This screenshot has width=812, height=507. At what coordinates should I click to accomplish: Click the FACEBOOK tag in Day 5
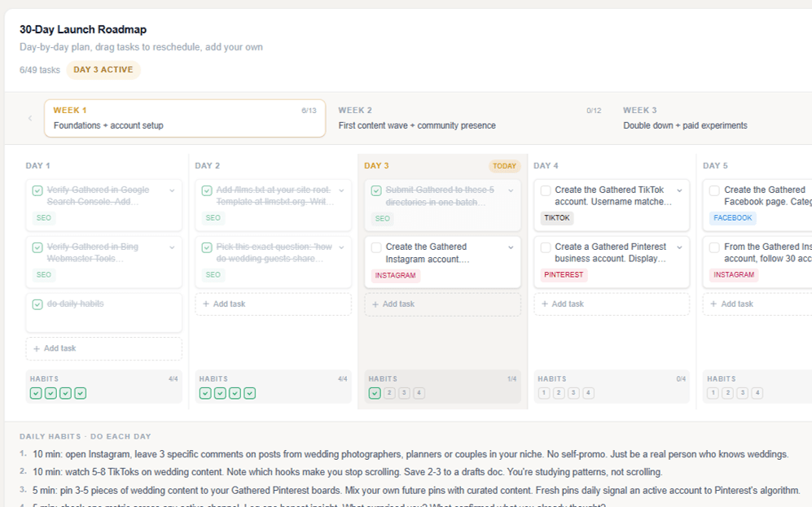tap(732, 218)
